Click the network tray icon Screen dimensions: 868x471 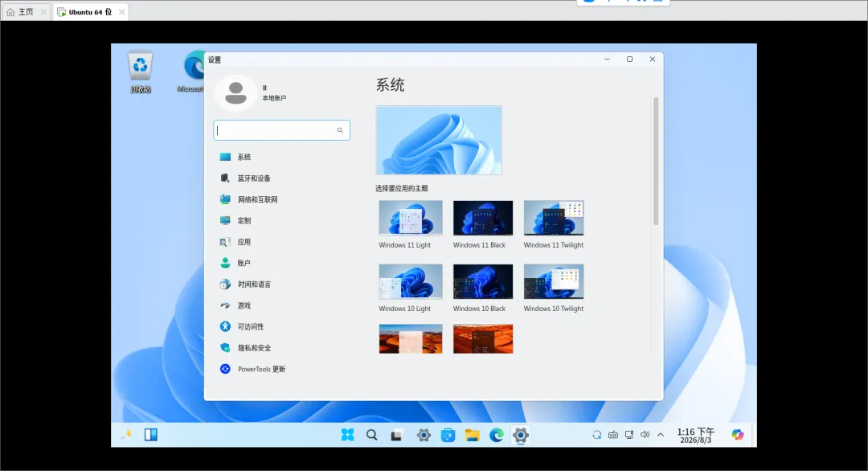tap(629, 435)
